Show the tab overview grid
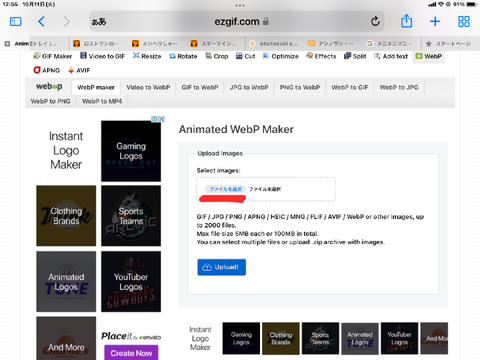The image size is (480, 360). click(x=464, y=21)
